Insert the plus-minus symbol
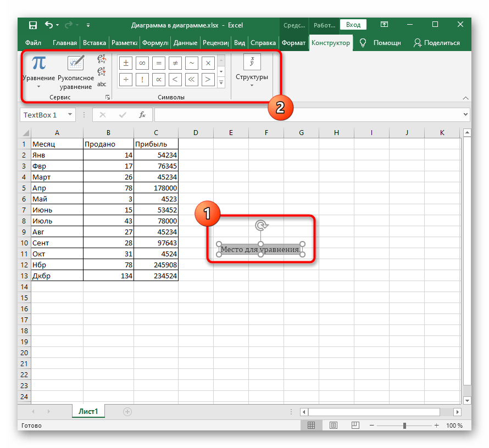The height and width of the screenshot is (448, 489). [x=125, y=63]
